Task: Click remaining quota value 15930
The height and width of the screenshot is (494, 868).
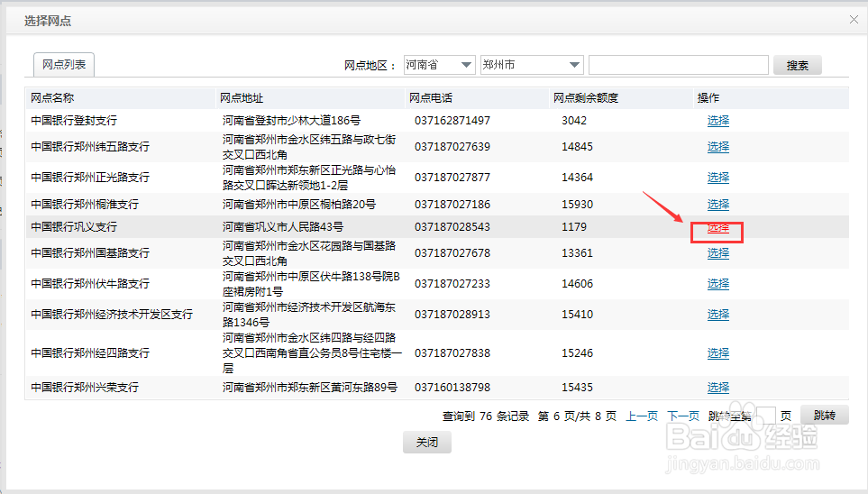Action: (578, 205)
